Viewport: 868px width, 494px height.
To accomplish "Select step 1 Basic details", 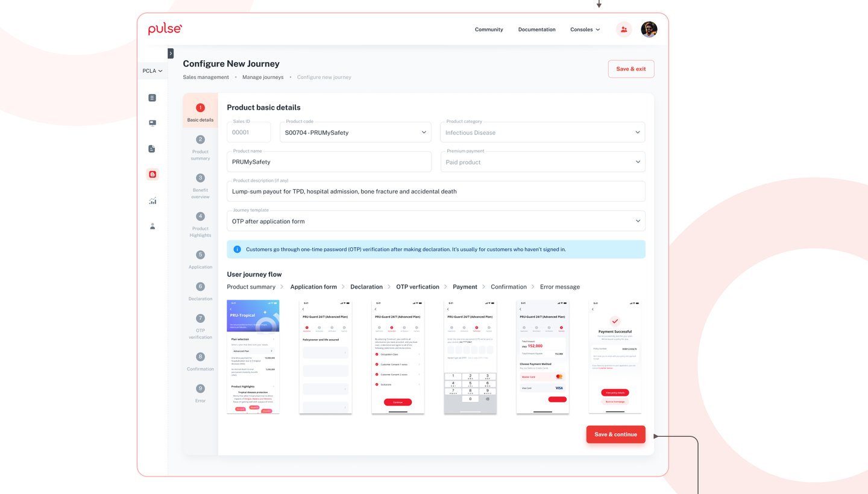I will 200,111.
